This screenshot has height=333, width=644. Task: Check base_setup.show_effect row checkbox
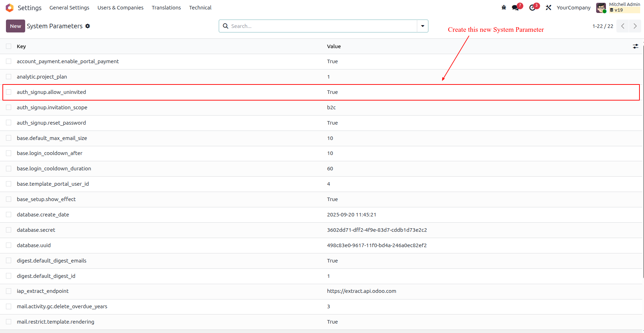(9, 199)
